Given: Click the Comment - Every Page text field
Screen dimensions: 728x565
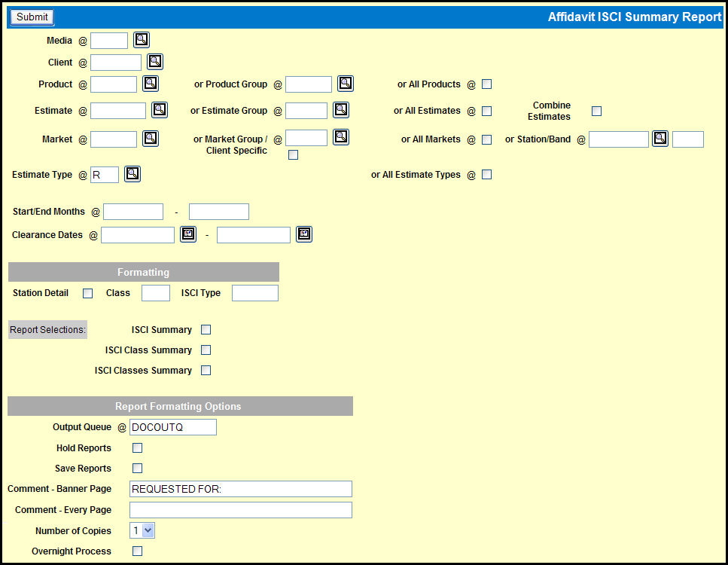Looking at the screenshot, I should [240, 510].
